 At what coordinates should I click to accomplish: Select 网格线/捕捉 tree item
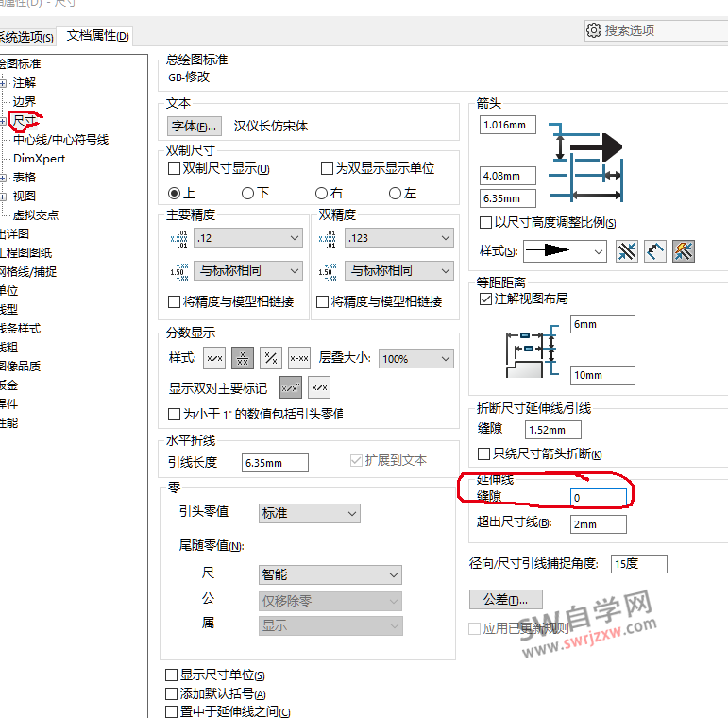pyautogui.click(x=28, y=272)
